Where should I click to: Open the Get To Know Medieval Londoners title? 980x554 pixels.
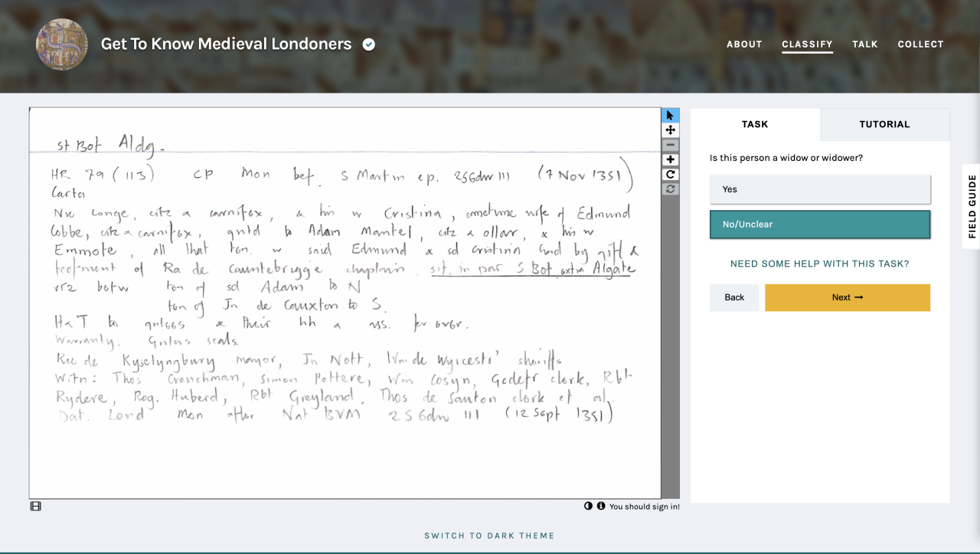(226, 44)
